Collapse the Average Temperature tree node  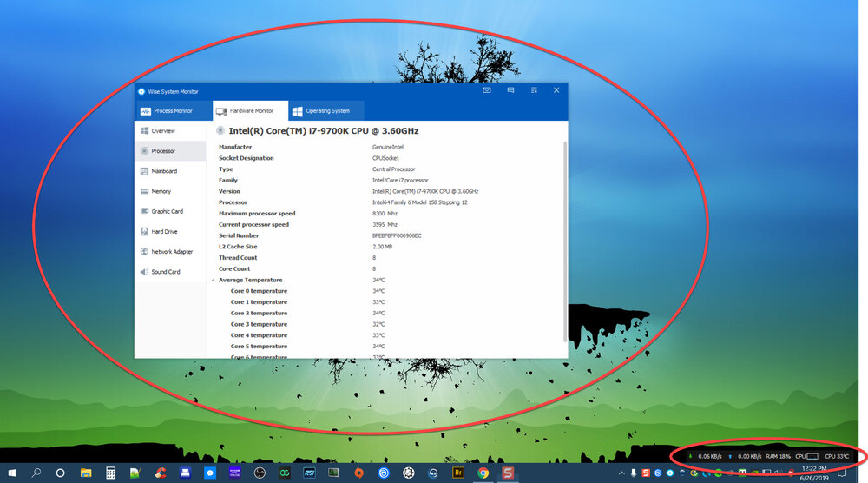(214, 281)
